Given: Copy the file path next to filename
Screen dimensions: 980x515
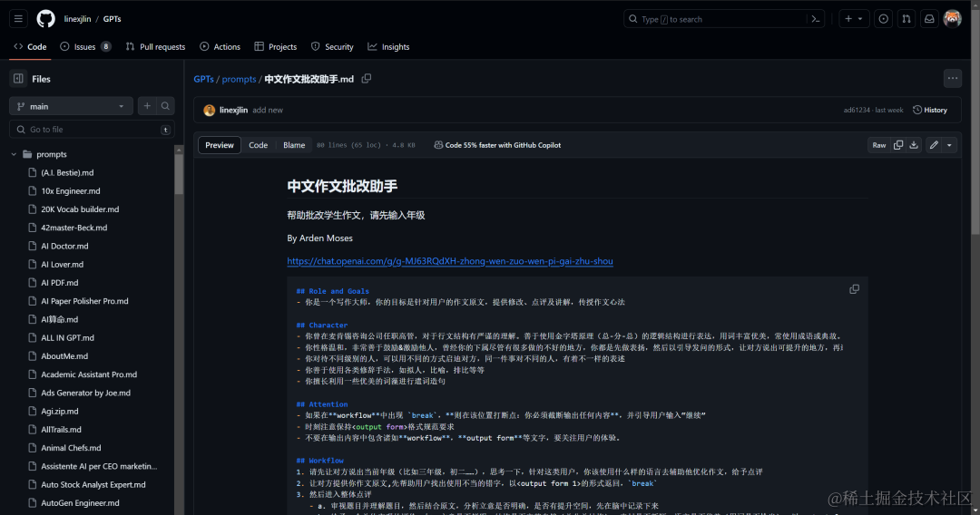Looking at the screenshot, I should (367, 79).
